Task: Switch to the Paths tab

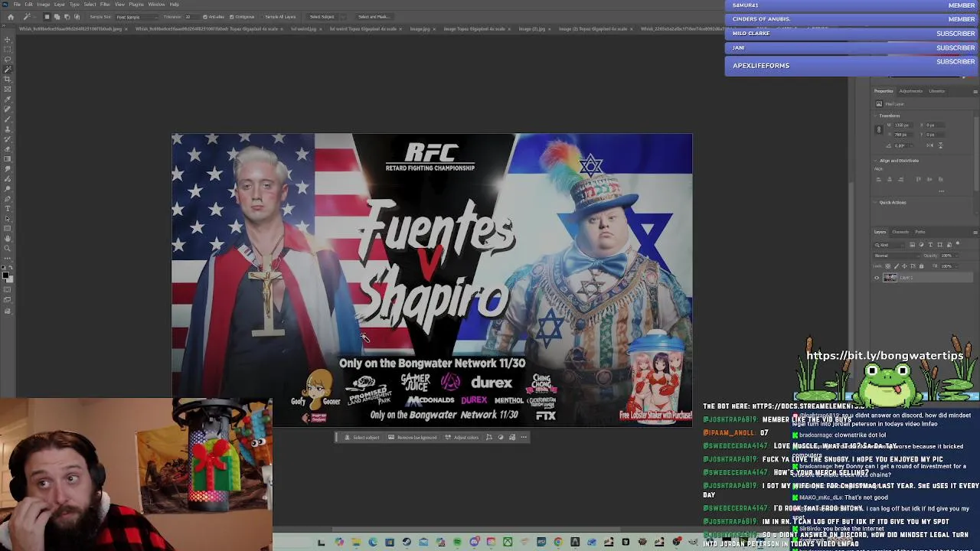Action: click(x=920, y=232)
